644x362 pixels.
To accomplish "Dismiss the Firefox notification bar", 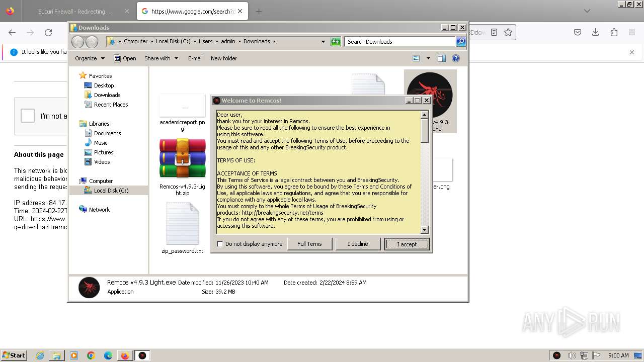I will 632,52.
